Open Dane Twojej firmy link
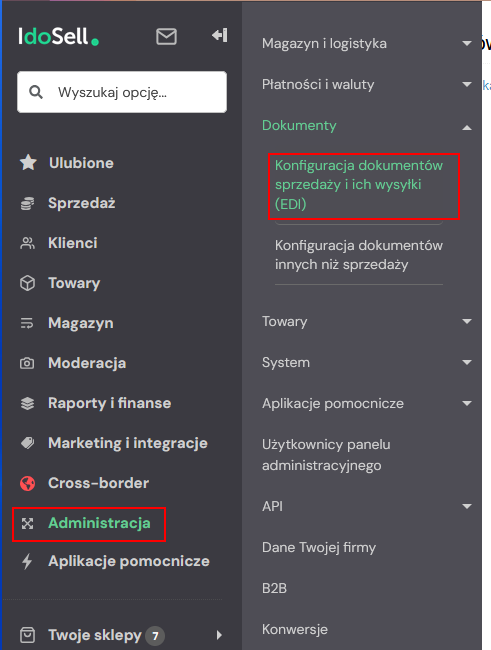 pyautogui.click(x=319, y=548)
